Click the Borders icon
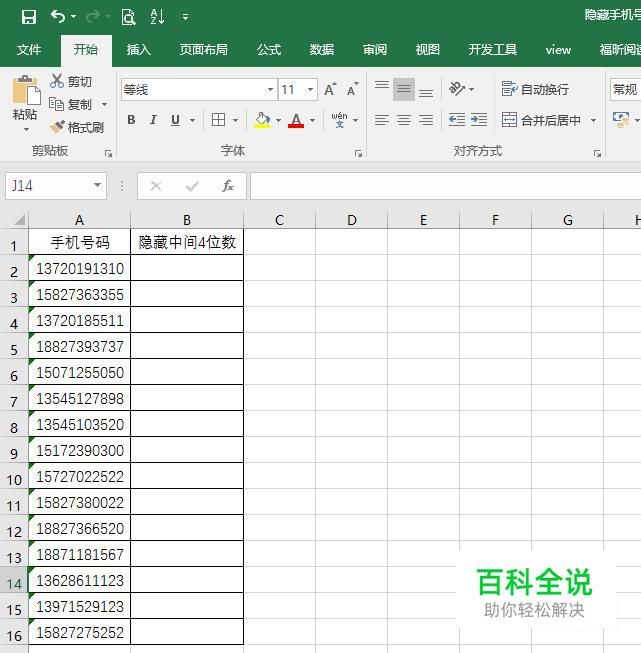 tap(218, 120)
